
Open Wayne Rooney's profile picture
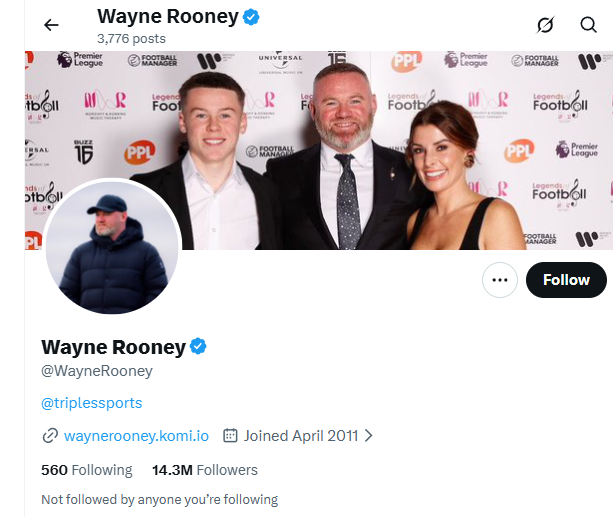112,246
